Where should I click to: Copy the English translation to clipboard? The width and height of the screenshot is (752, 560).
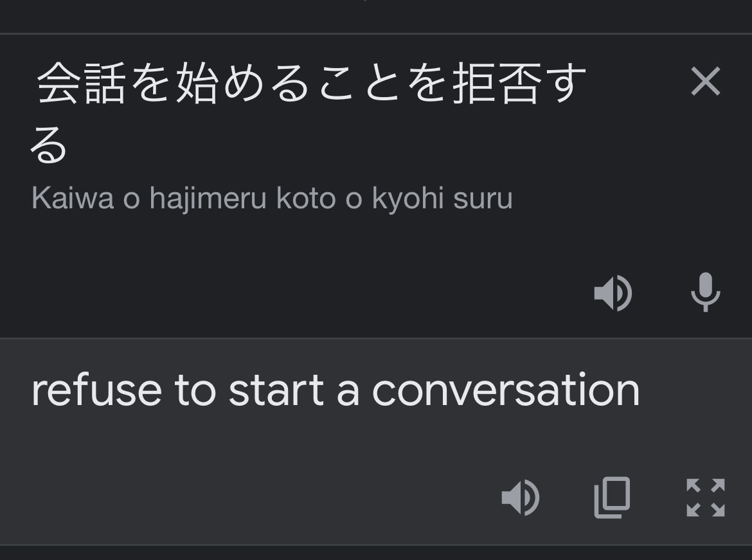pos(612,497)
